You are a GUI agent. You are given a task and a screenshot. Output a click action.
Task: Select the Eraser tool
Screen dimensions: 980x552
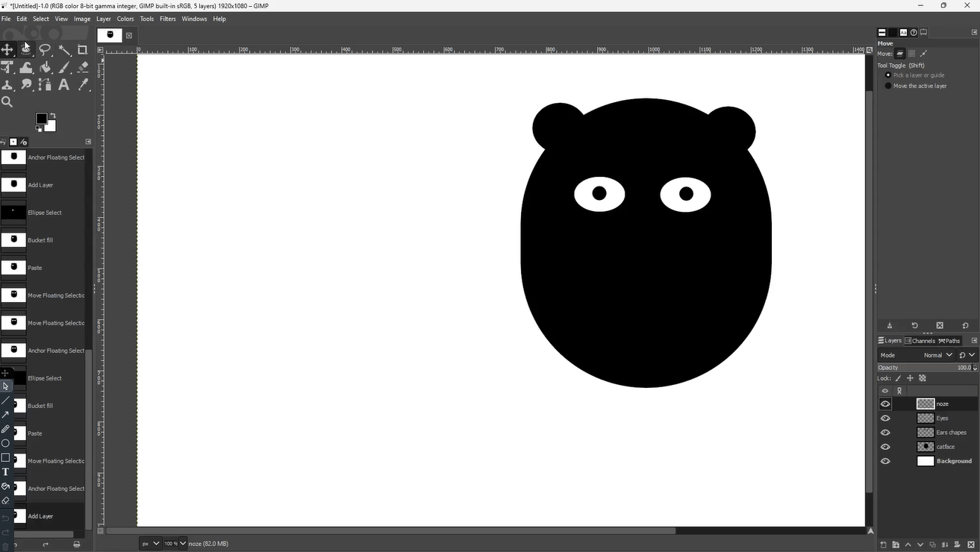click(82, 67)
